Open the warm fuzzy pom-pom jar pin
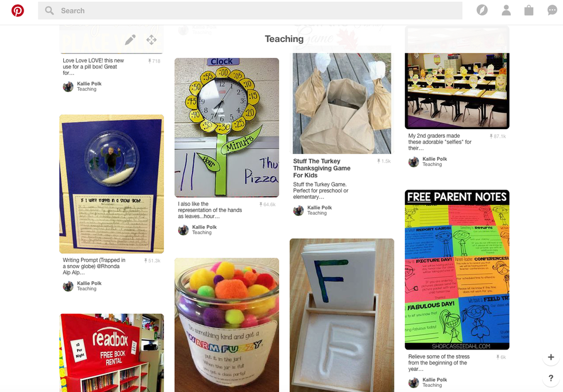Viewport: 563px width, 392px height. (226, 325)
